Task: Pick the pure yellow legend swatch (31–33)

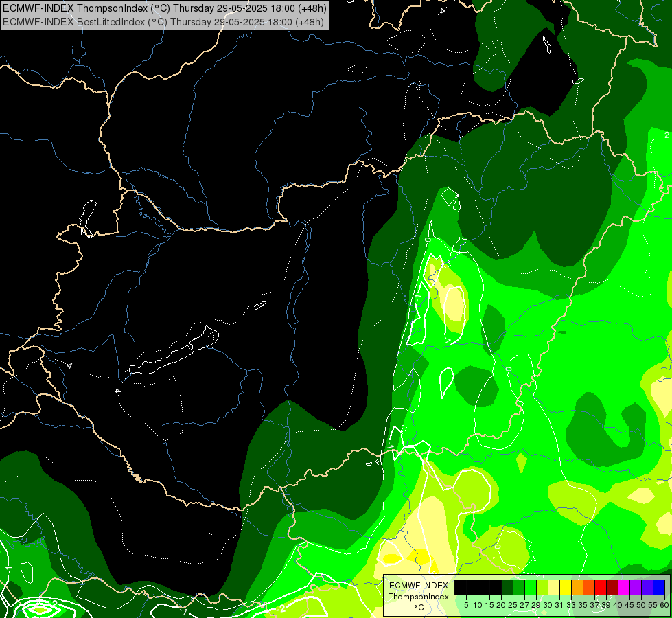Action: pos(566,587)
